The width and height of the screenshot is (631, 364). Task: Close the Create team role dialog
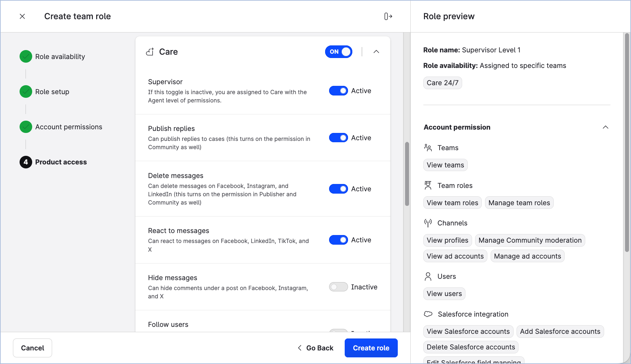(22, 16)
